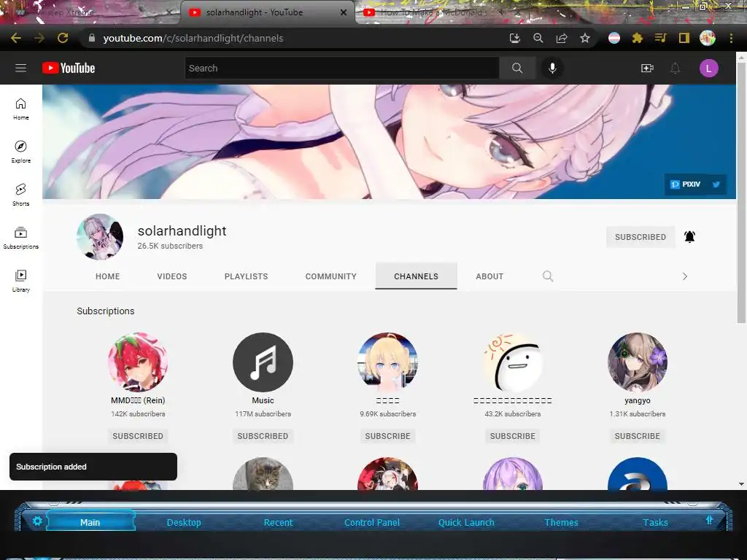Click SUBSCRIBED under Music channel

pos(263,436)
